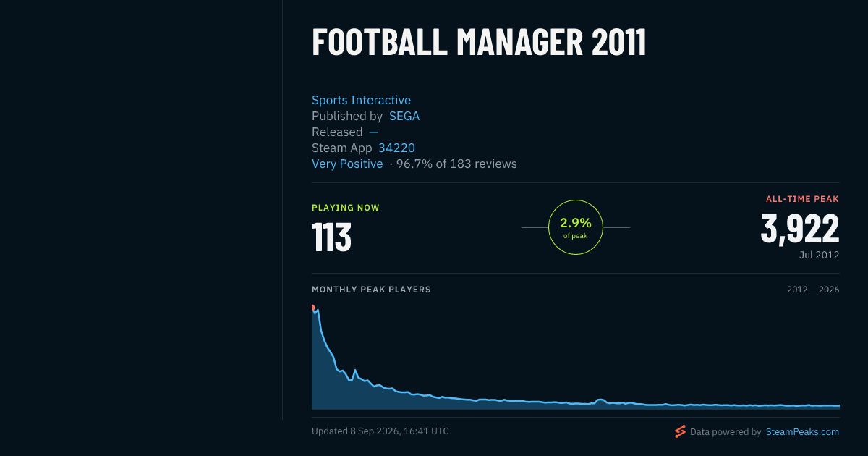Click the SteamPeaks logo icon
This screenshot has height=456, width=868.
pos(680,432)
